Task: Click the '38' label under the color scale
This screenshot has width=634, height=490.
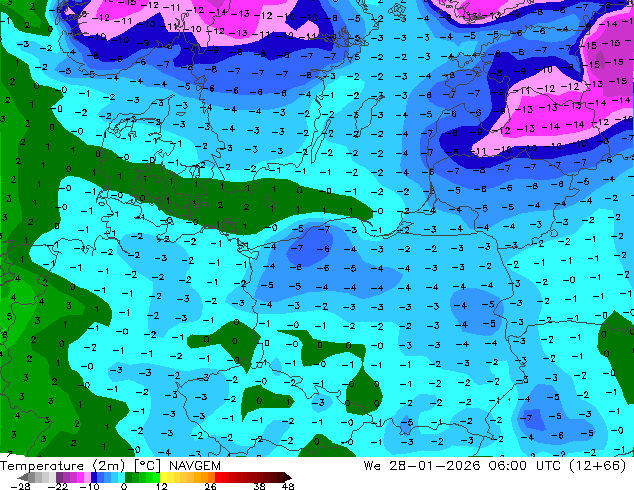Action: tap(259, 486)
